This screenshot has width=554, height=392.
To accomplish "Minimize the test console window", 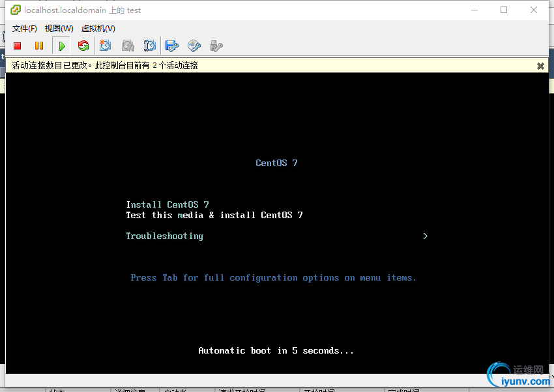I will [474, 10].
